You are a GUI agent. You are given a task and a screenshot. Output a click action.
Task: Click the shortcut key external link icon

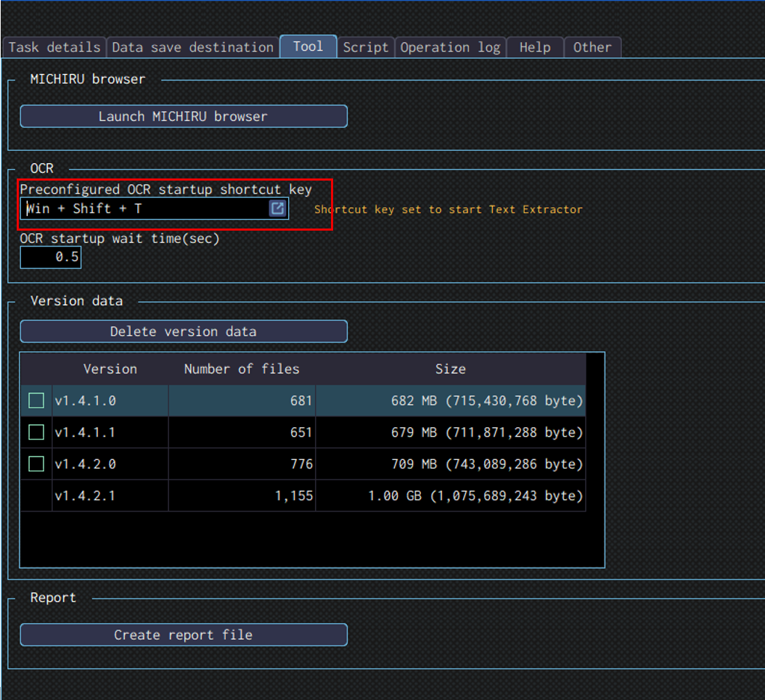pyautogui.click(x=277, y=209)
